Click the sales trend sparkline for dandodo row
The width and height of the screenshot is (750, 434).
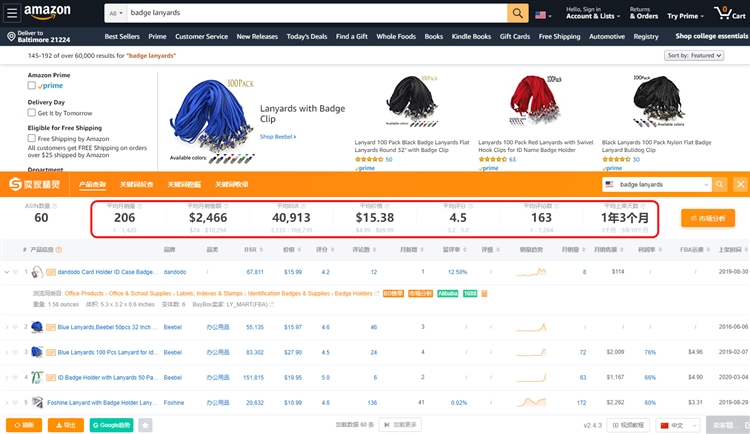531,272
